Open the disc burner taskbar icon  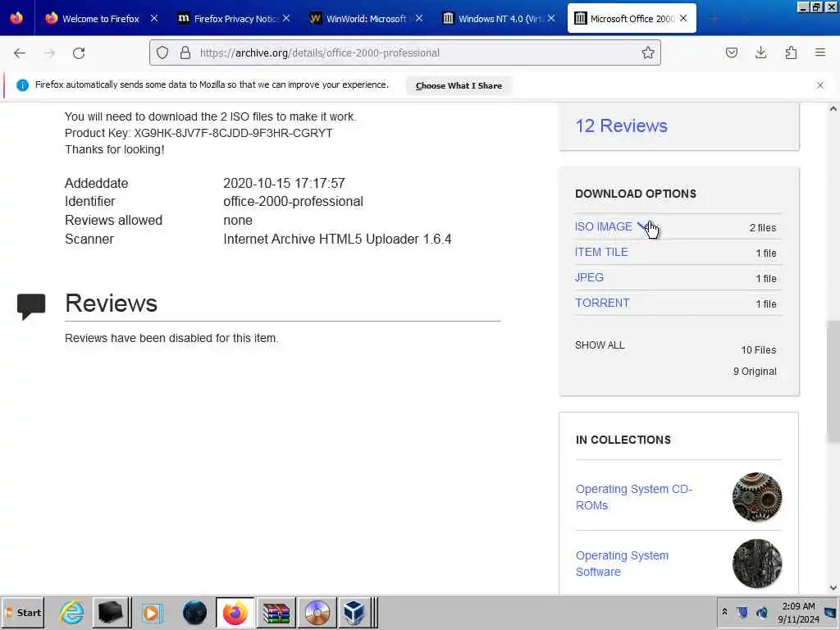coord(317,612)
